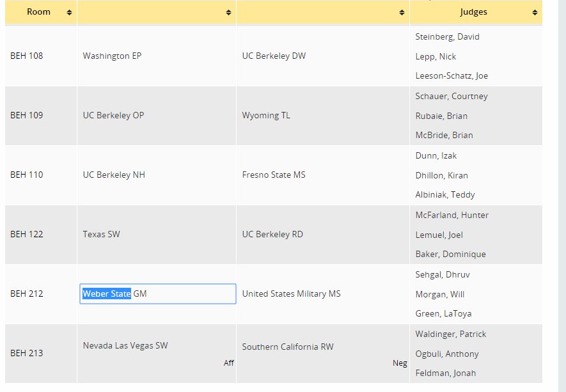This screenshot has height=392, width=566.
Task: Click the United States Military MS entry
Action: click(x=291, y=294)
